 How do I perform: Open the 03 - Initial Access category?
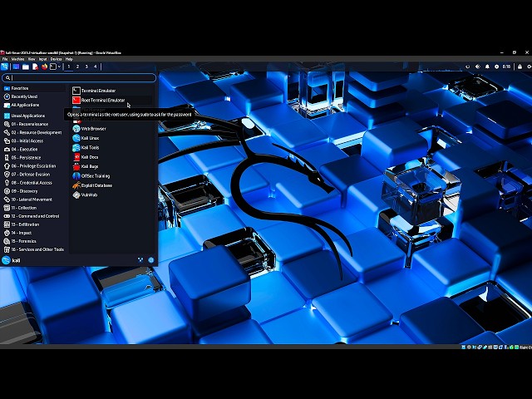34,140
